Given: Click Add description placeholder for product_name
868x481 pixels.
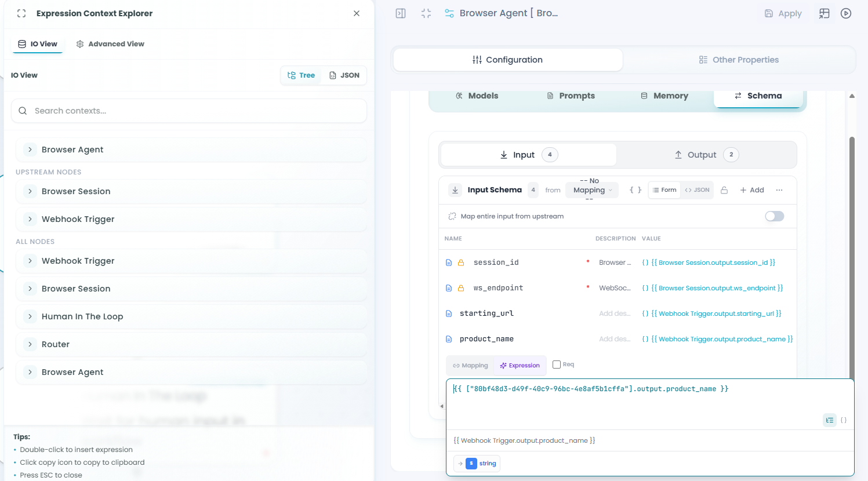Looking at the screenshot, I should [615, 339].
